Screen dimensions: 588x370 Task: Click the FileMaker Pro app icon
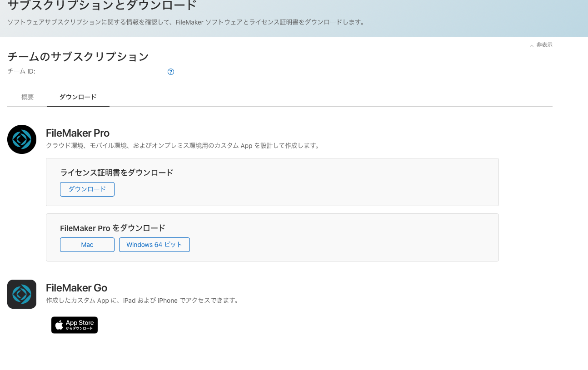click(x=22, y=139)
